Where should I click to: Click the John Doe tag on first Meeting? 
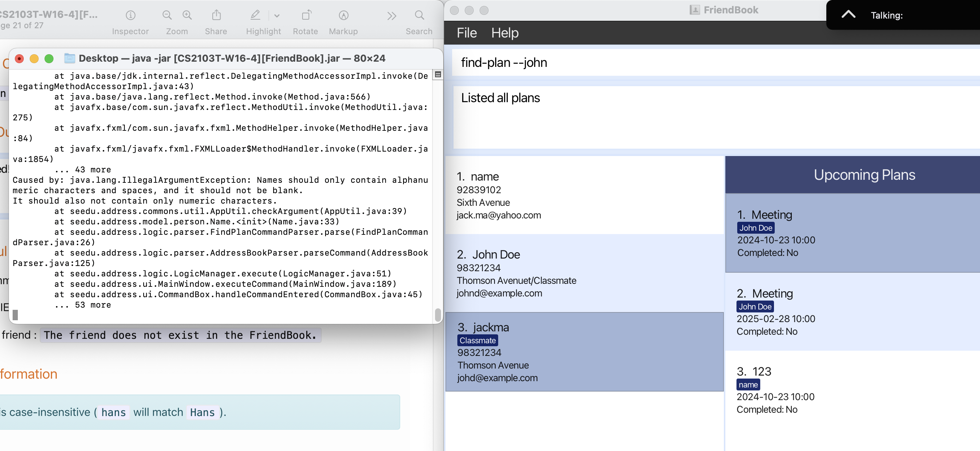coord(755,228)
